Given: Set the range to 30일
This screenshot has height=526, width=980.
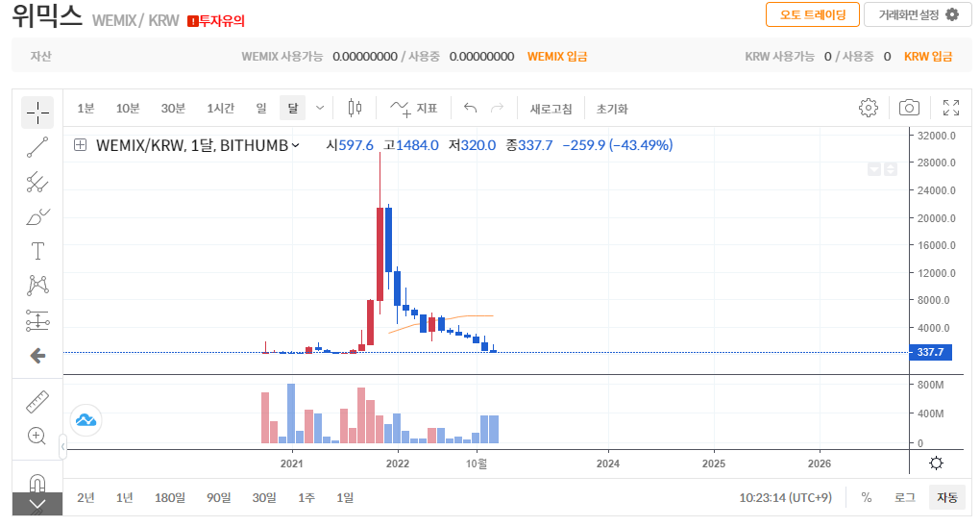Looking at the screenshot, I should pyautogui.click(x=264, y=498).
